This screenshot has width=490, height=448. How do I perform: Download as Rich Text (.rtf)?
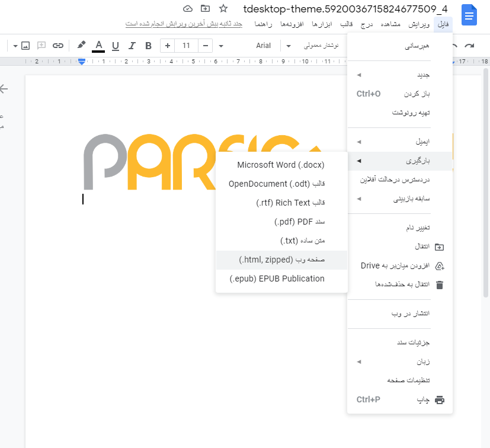(x=281, y=203)
